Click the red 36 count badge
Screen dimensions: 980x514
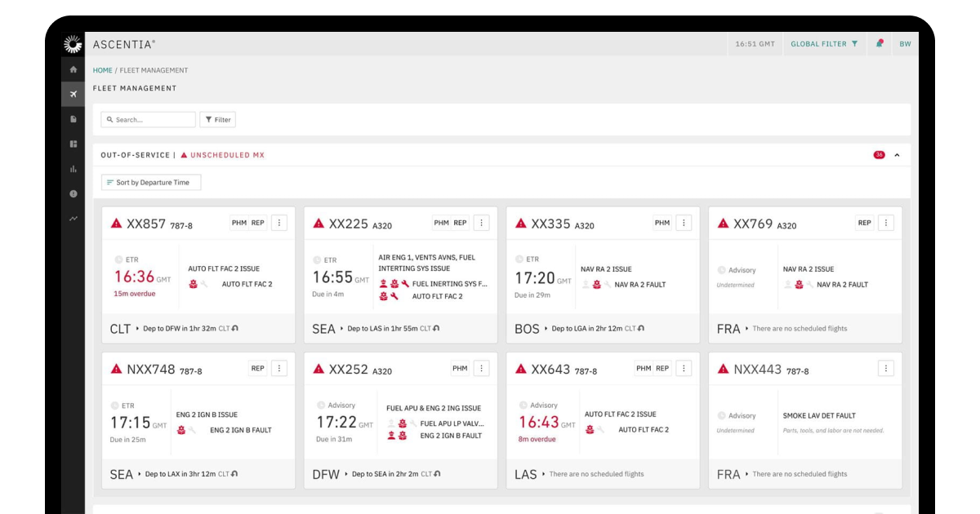(x=879, y=155)
